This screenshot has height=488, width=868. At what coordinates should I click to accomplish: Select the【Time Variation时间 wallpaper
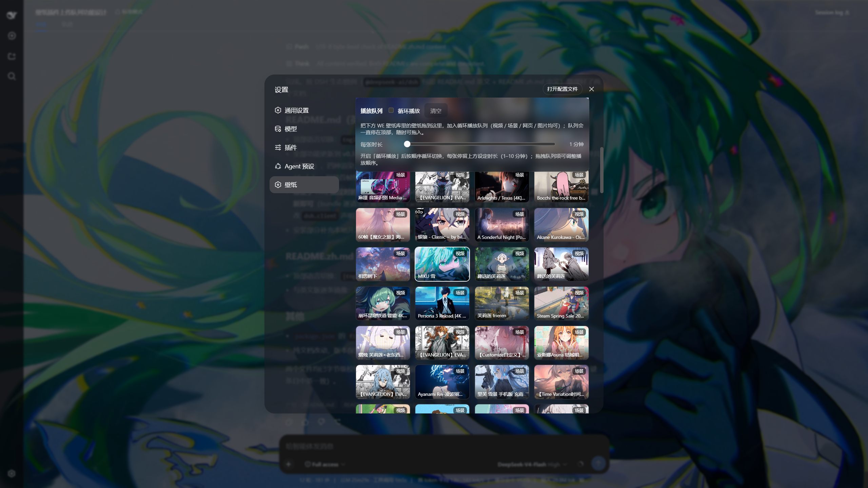tap(561, 382)
